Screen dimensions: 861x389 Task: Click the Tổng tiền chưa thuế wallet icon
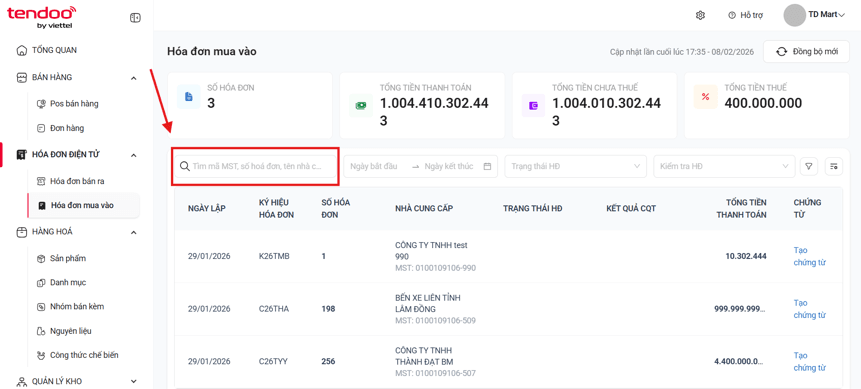pyautogui.click(x=533, y=105)
